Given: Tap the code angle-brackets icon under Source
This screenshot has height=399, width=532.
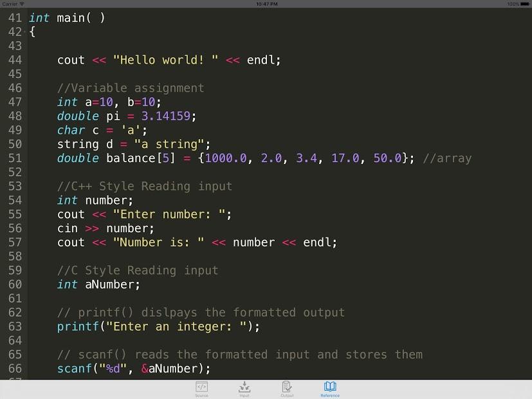Looking at the screenshot, I should 202,386.
